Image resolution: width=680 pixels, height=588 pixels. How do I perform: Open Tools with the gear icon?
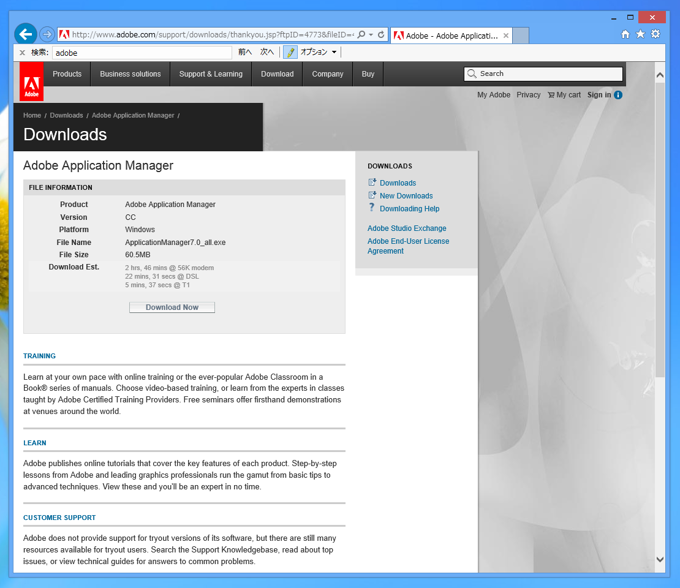click(x=655, y=34)
